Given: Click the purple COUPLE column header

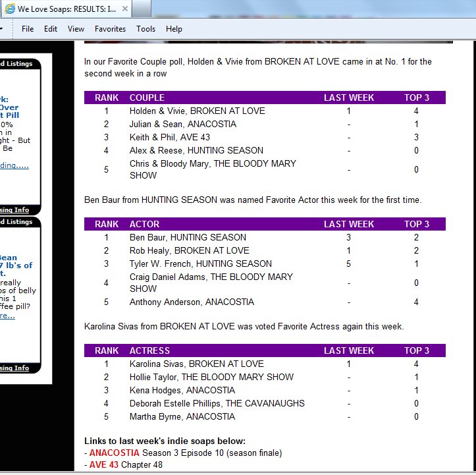Looking at the screenshot, I should click(x=147, y=98).
